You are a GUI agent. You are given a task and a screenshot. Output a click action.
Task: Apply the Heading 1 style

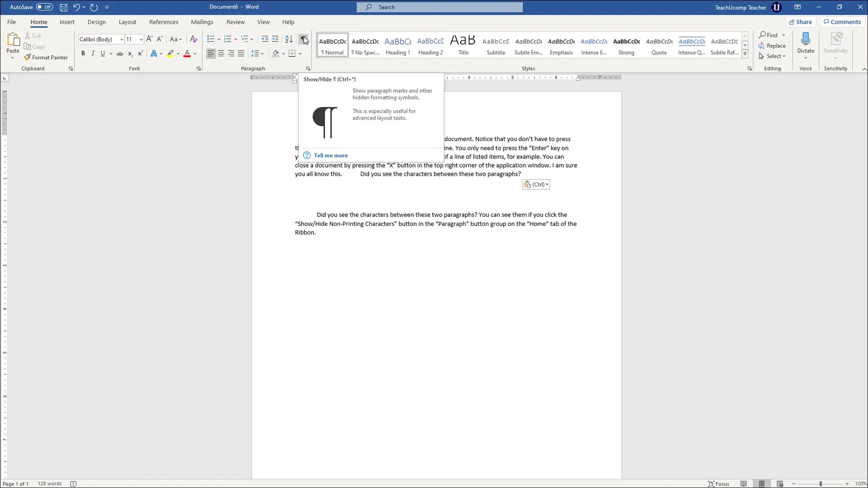point(397,45)
